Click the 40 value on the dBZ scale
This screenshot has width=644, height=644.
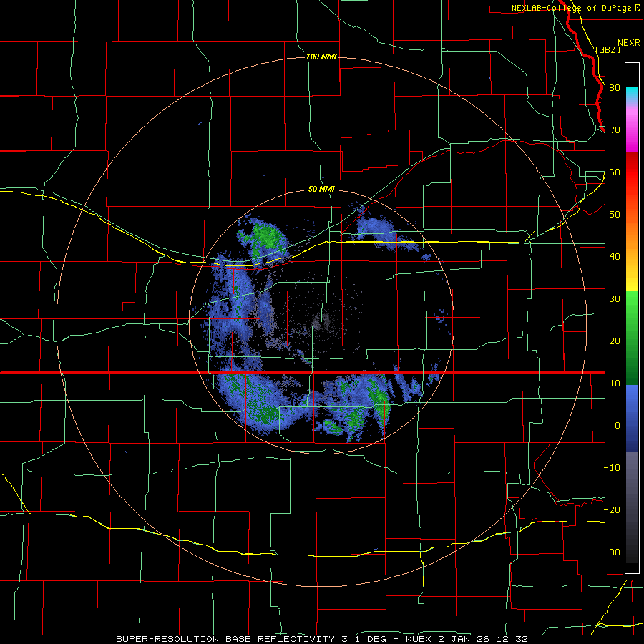(x=615, y=257)
